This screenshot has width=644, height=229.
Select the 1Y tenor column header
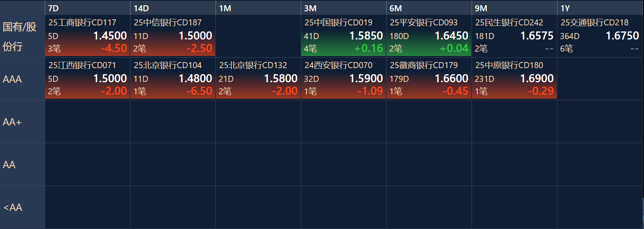pos(600,8)
